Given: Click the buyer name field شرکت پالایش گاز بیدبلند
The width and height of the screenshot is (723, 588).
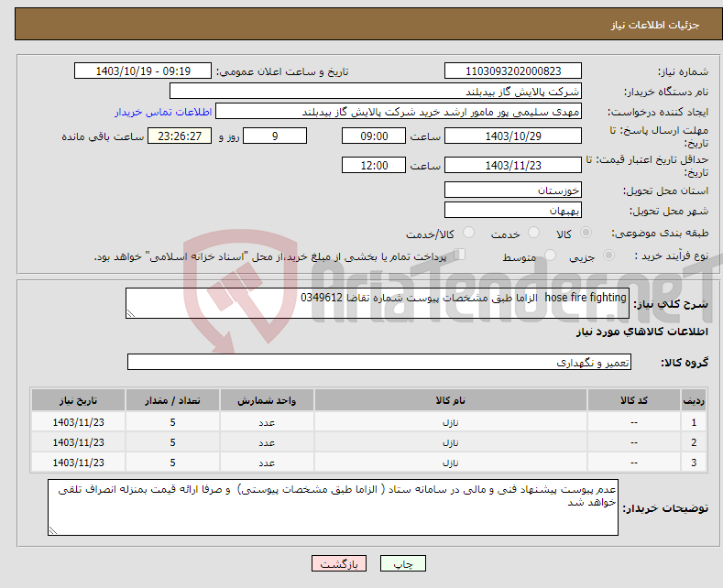Looking at the screenshot, I should coord(376,92).
